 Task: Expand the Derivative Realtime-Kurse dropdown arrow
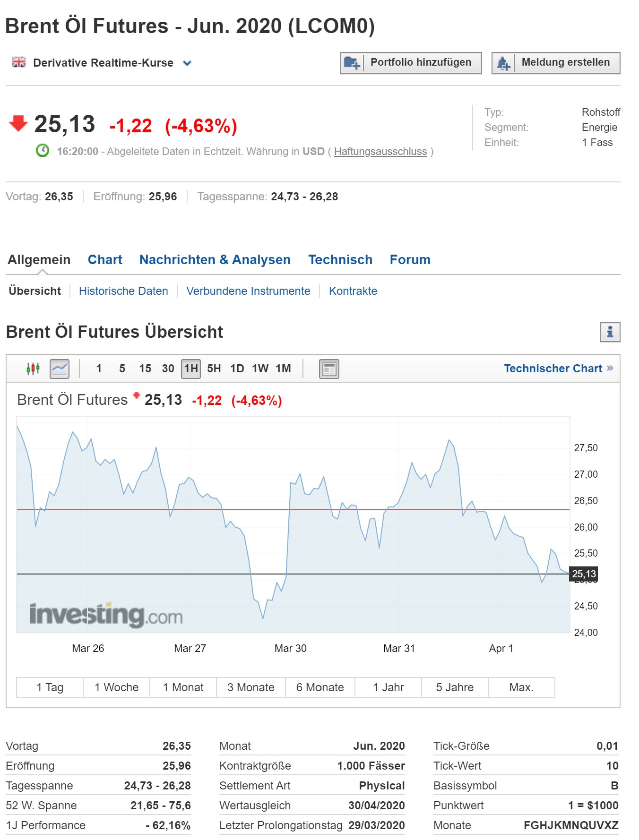187,63
